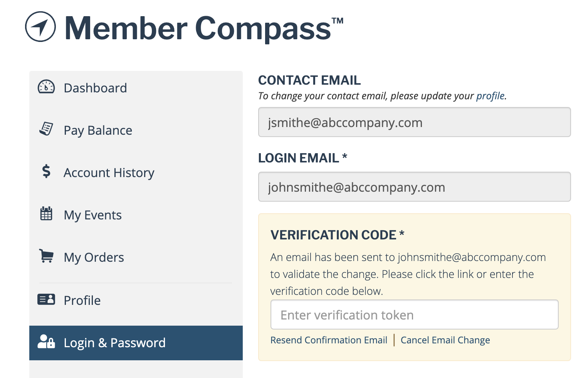Click the Login & Password lock icon
588x378 pixels.
pyautogui.click(x=46, y=341)
